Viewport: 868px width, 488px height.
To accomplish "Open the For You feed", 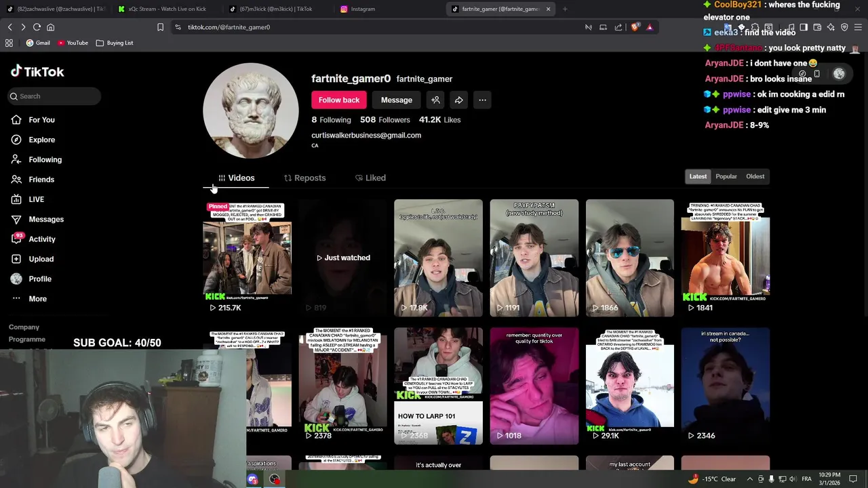I will [41, 120].
